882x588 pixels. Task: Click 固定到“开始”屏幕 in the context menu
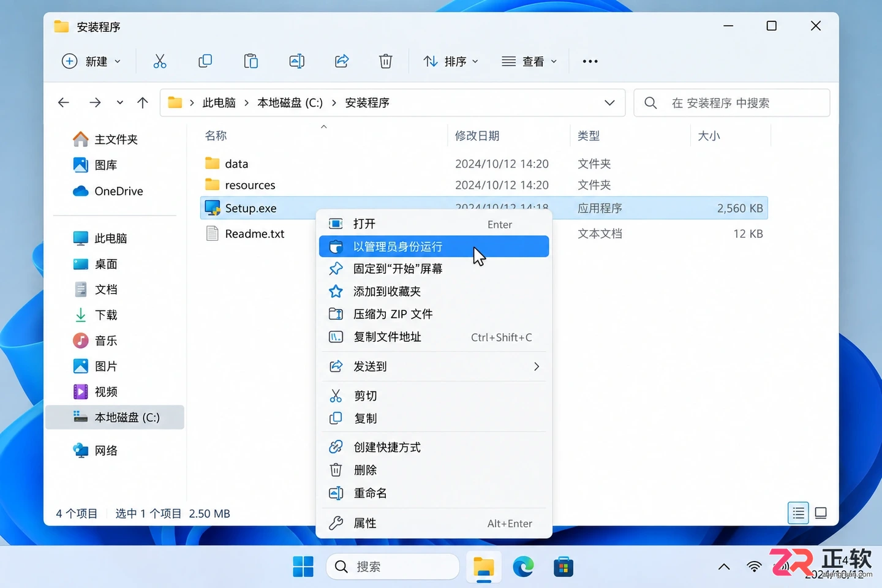[434, 269]
